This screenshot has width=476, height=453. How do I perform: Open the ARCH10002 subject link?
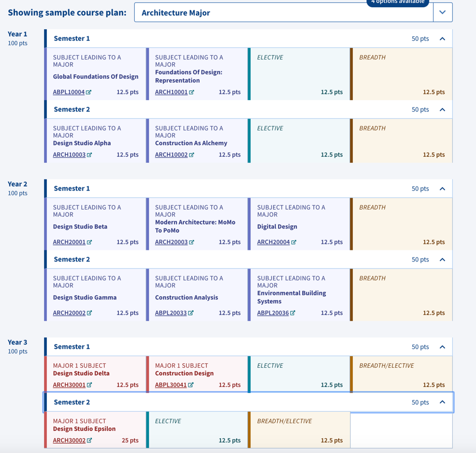[x=171, y=155]
